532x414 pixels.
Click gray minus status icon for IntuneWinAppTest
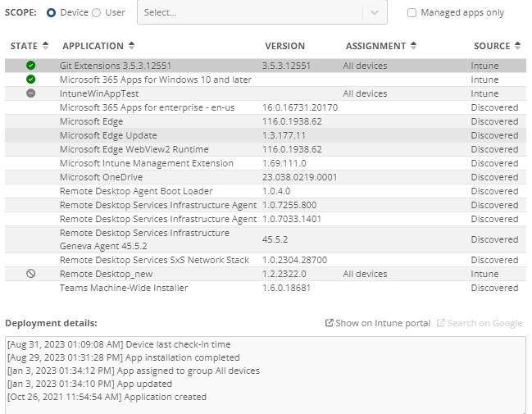point(31,93)
